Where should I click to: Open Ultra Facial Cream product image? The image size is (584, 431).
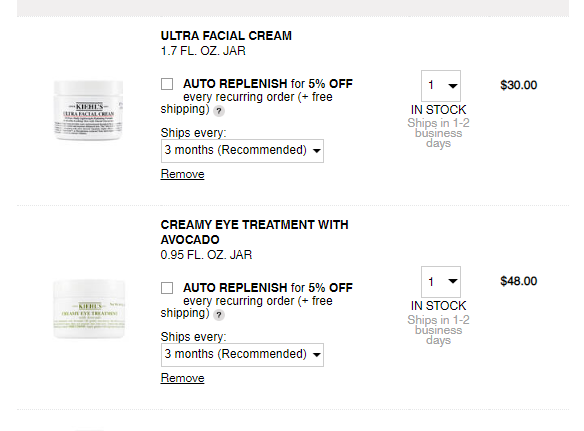89,110
